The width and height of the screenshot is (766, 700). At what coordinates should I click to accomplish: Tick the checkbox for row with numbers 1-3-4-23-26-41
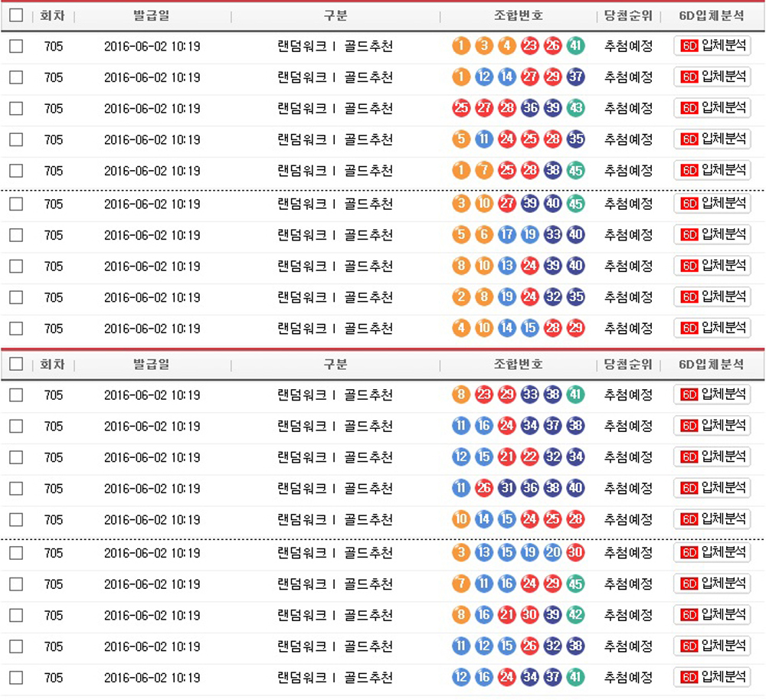coord(16,46)
